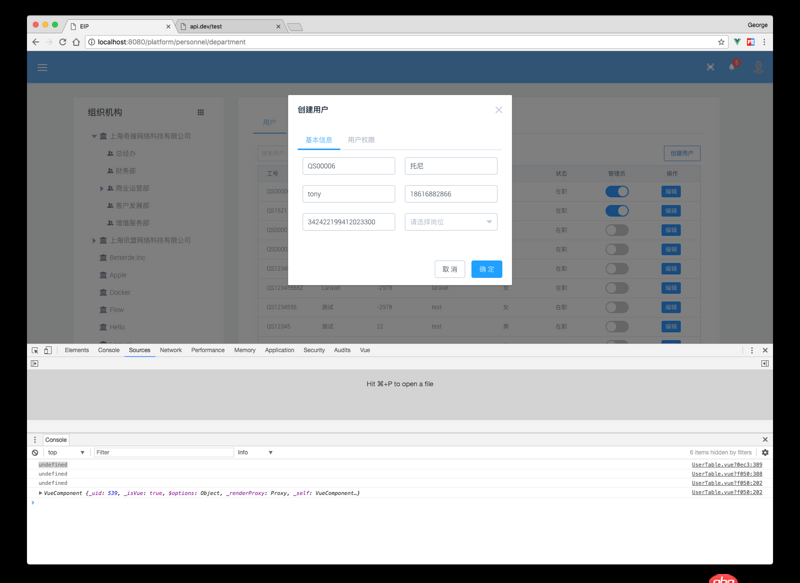The width and height of the screenshot is (800, 583).
Task: Expand the 上海讯盟网络科技有限公司 tree node
Action: tap(95, 240)
